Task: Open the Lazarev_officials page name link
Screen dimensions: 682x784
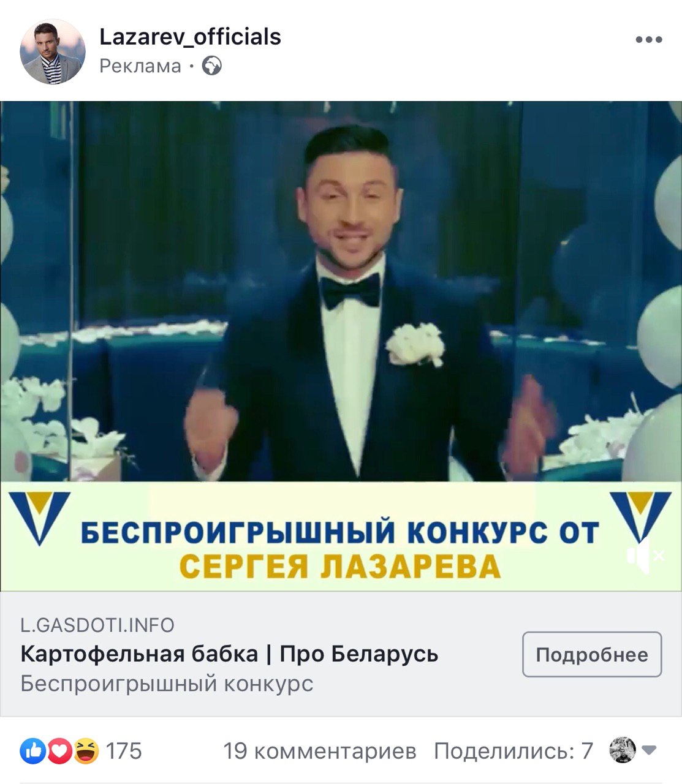Action: 190,37
